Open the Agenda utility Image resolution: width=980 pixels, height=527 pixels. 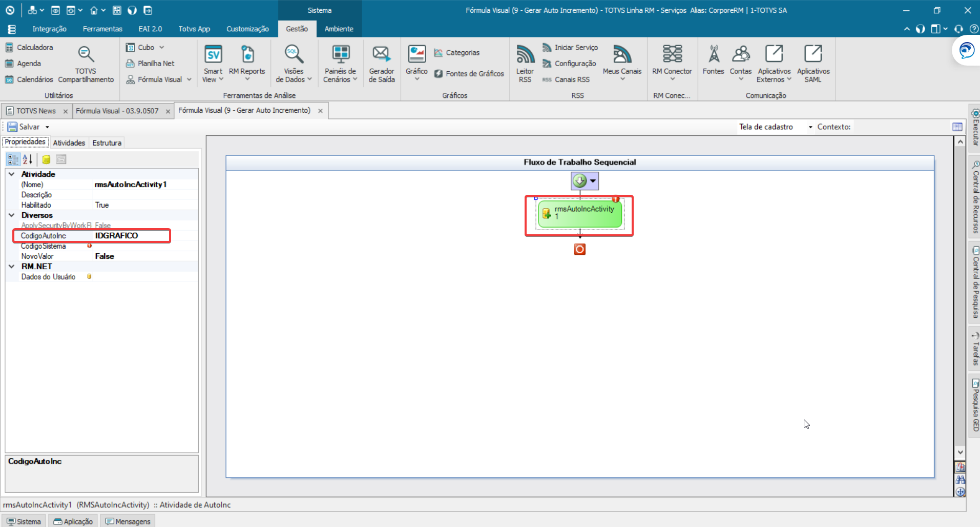[x=23, y=64]
